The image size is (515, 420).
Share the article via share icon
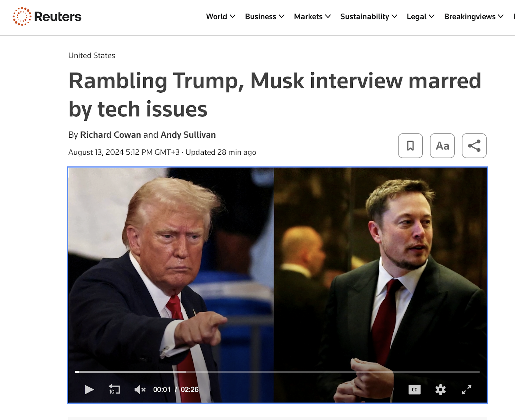474,146
